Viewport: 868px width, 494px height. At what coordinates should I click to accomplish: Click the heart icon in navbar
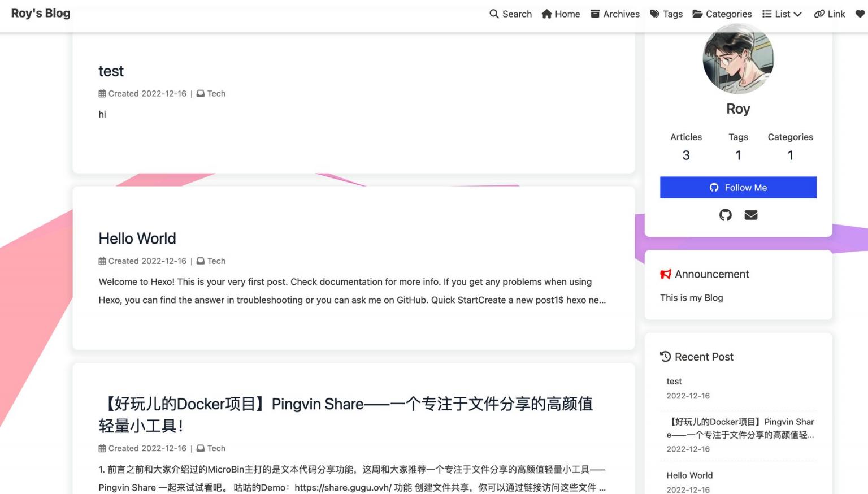point(860,14)
